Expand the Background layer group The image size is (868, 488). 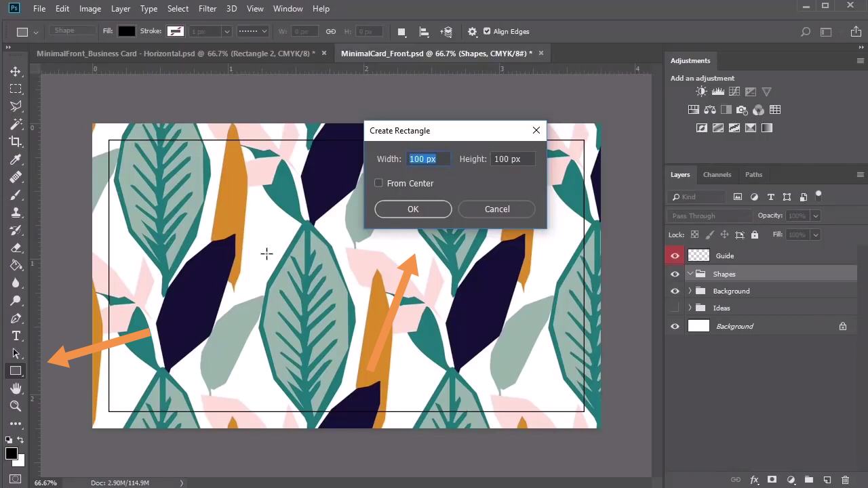[x=690, y=291]
